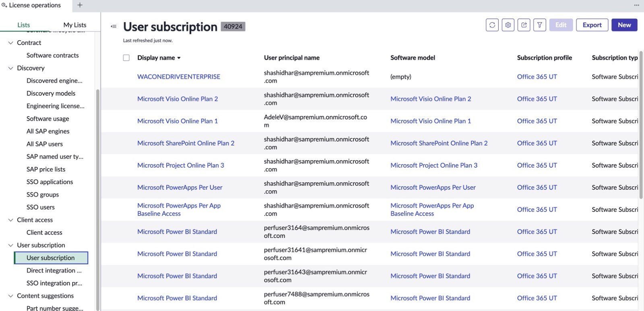Open SSO applications list
Screen dimensions: 644x311
click(x=50, y=182)
